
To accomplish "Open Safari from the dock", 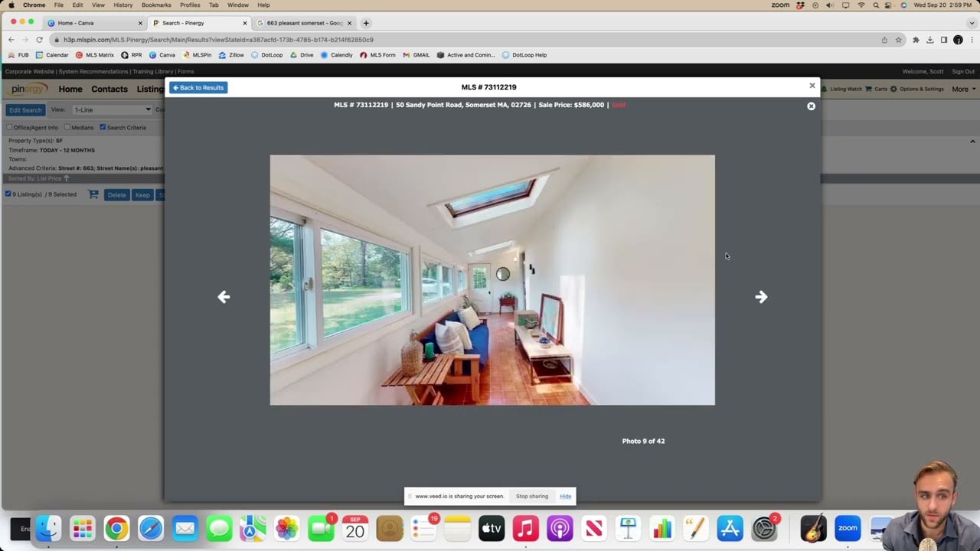I will click(151, 528).
